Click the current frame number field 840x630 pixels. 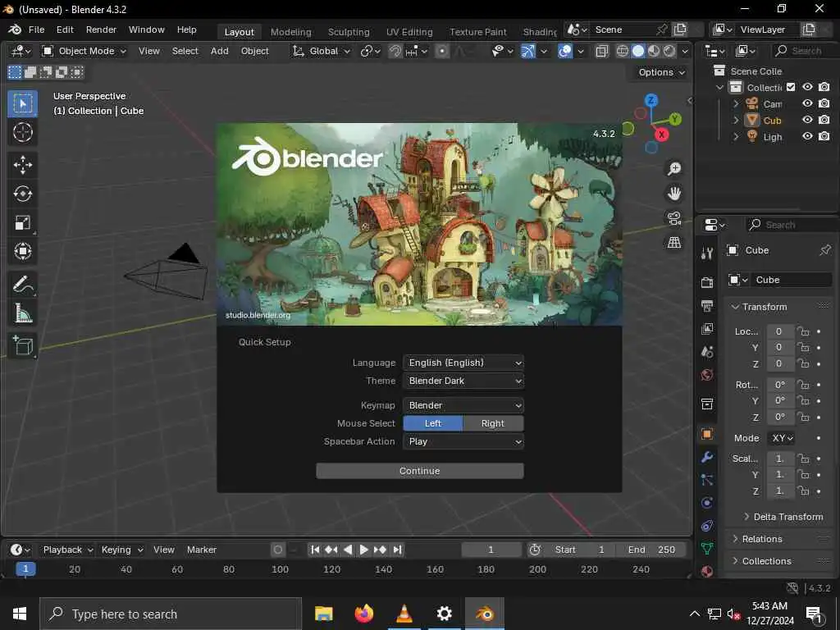(x=491, y=550)
